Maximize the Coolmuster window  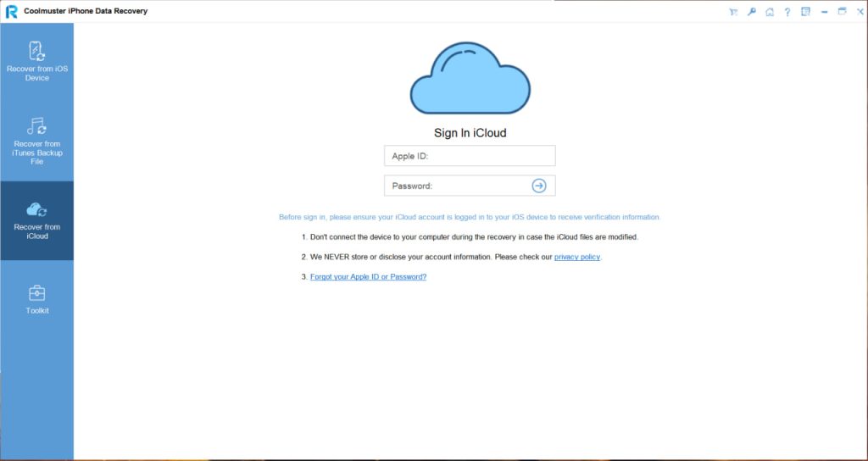[842, 11]
